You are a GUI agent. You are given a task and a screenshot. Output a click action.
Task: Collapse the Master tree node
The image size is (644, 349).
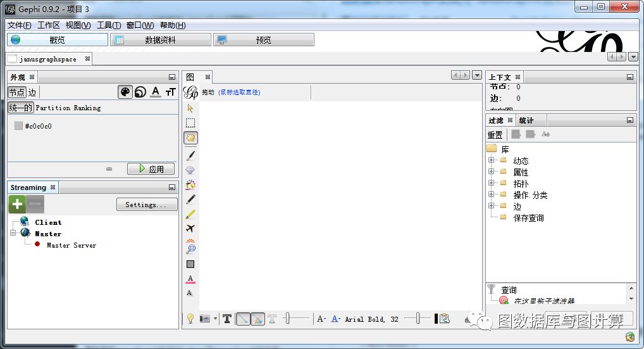click(13, 233)
